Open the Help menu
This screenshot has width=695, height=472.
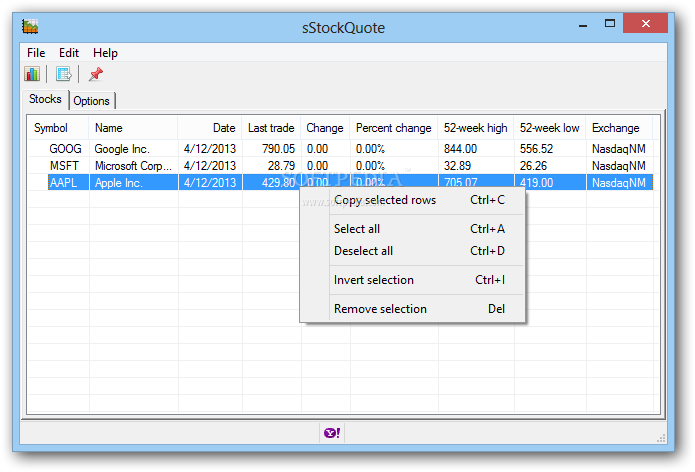click(105, 53)
